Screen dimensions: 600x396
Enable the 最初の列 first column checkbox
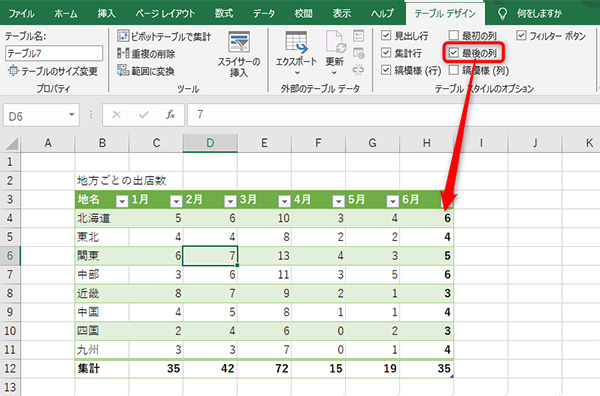pyautogui.click(x=453, y=36)
